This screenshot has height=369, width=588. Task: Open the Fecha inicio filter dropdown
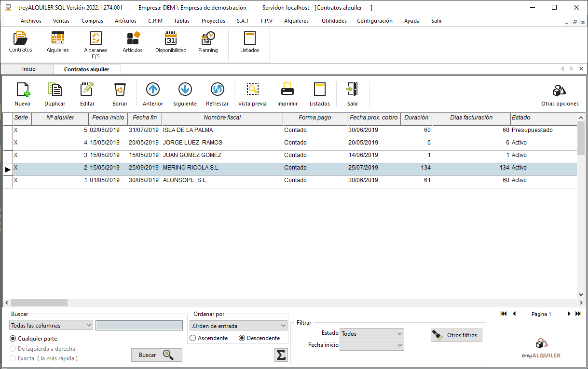371,345
